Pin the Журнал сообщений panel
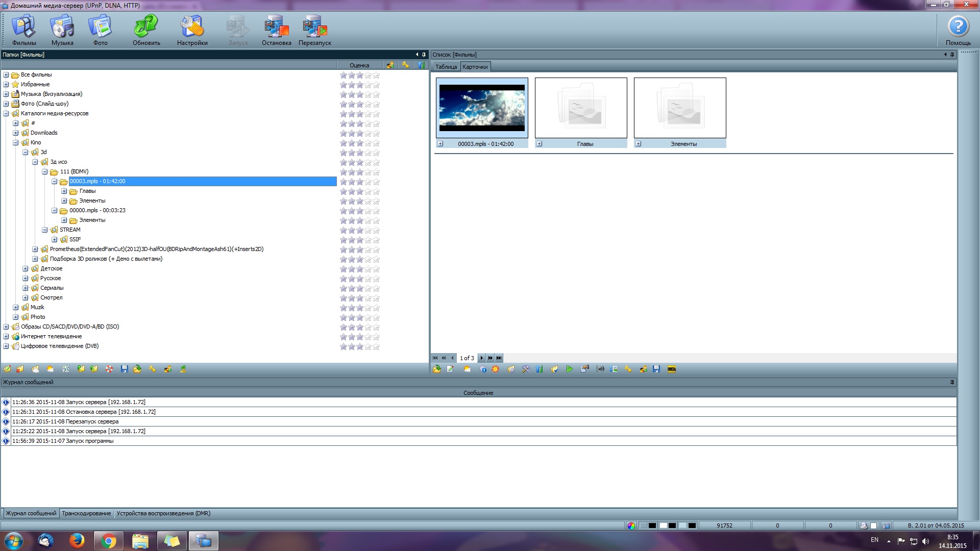The height and width of the screenshot is (551, 980). click(x=952, y=382)
